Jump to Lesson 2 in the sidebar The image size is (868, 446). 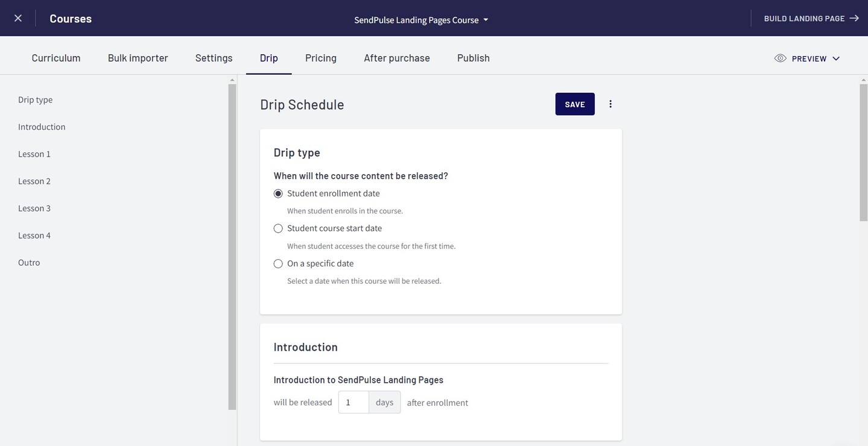pos(34,181)
